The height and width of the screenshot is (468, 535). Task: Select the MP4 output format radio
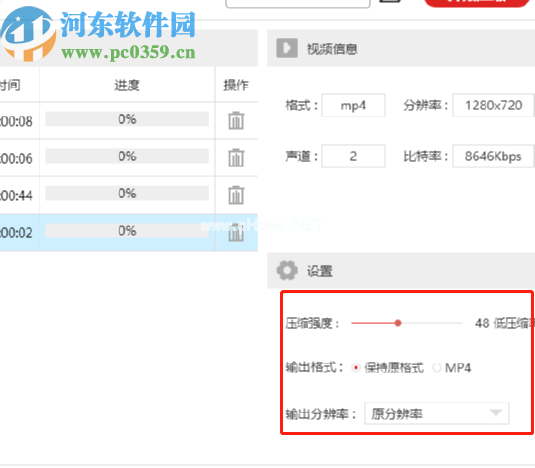[437, 368]
